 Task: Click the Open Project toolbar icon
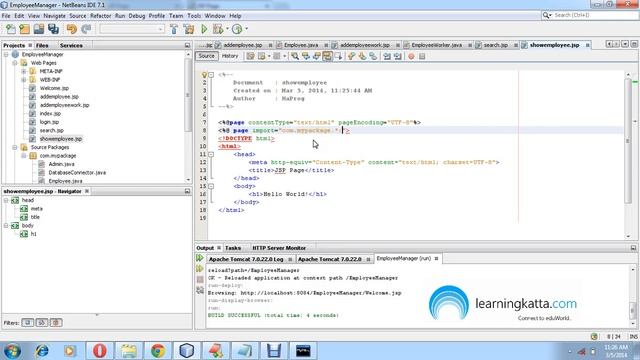pos(39,29)
